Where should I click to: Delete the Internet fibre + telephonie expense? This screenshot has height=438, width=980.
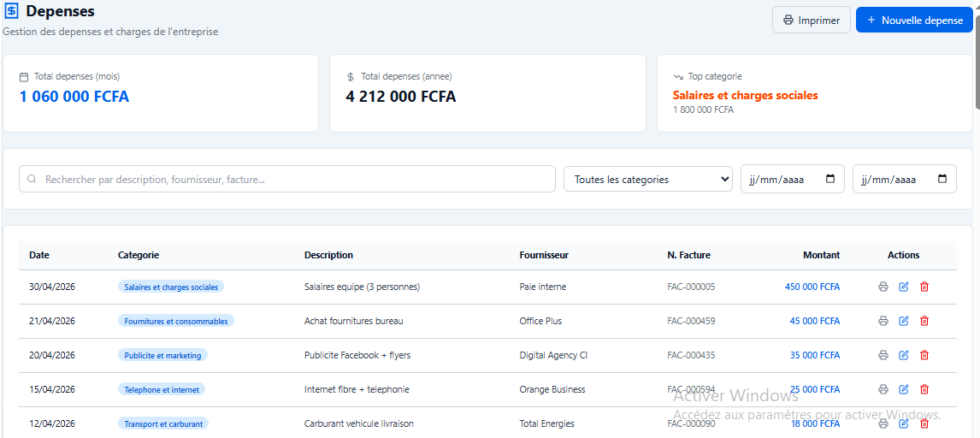point(924,389)
